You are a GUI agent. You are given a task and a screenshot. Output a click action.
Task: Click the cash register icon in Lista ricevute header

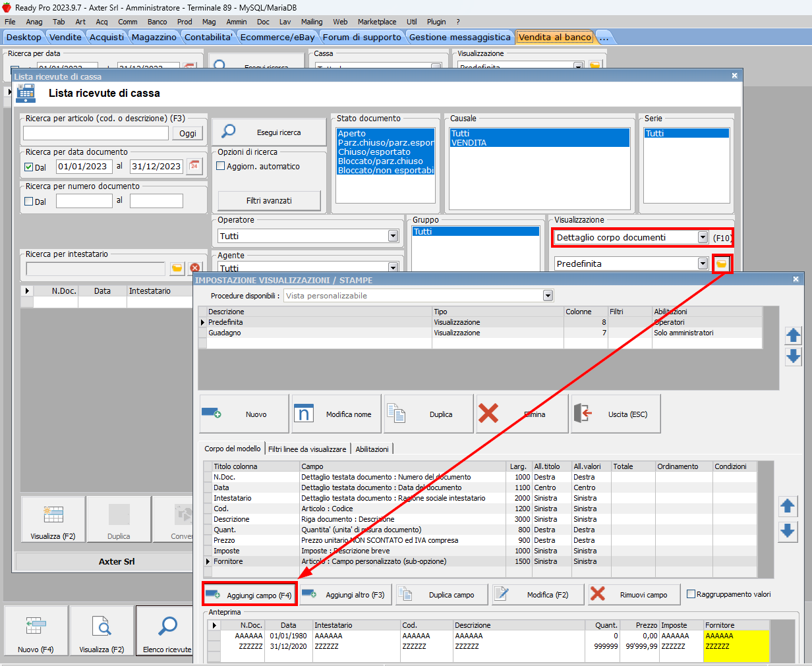click(26, 93)
